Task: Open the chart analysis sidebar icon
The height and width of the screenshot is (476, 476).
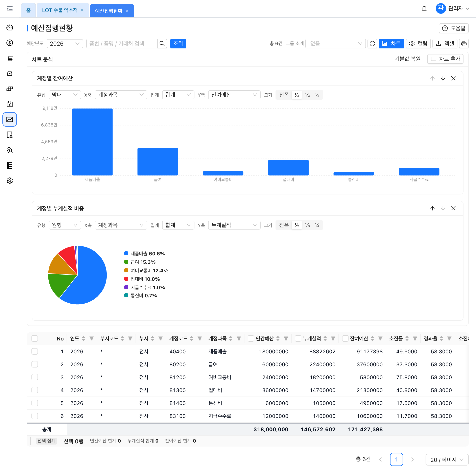Action: tap(10, 119)
